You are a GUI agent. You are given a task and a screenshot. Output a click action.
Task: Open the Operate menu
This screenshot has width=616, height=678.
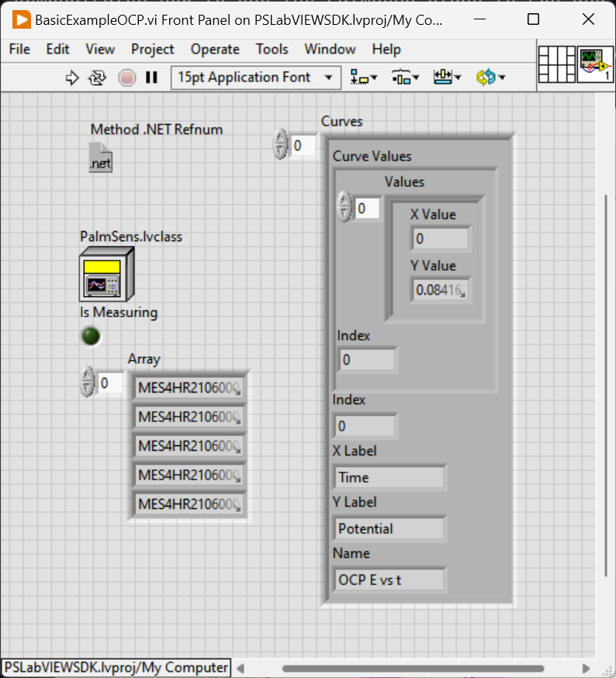215,49
